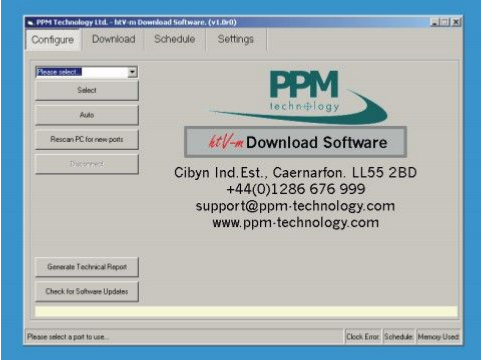Click the htV-m Download Software banner
Viewport: 481px width, 361px height.
click(x=295, y=142)
